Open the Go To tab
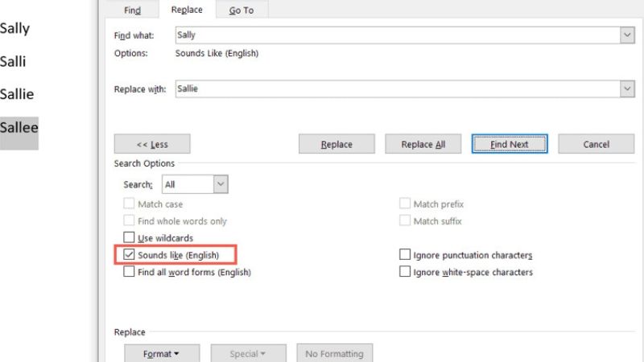644x362 pixels. tap(242, 10)
